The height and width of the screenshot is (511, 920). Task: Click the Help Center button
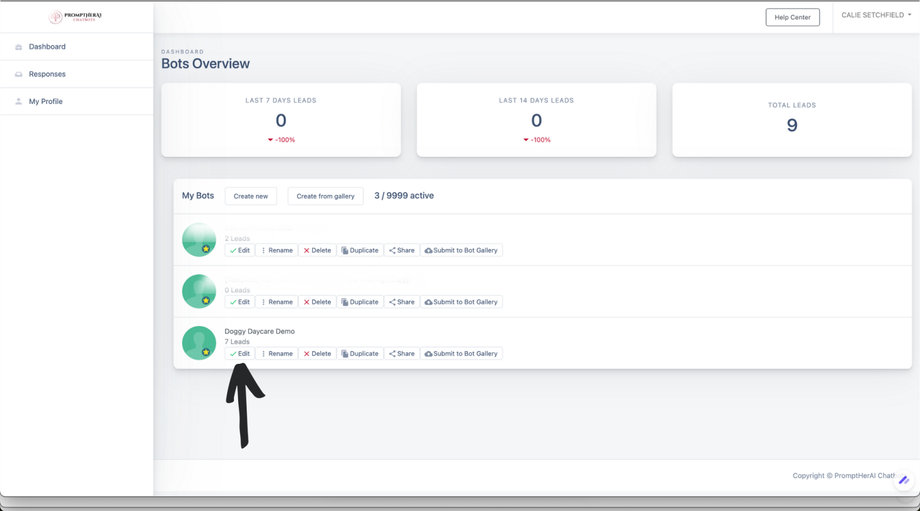point(792,17)
